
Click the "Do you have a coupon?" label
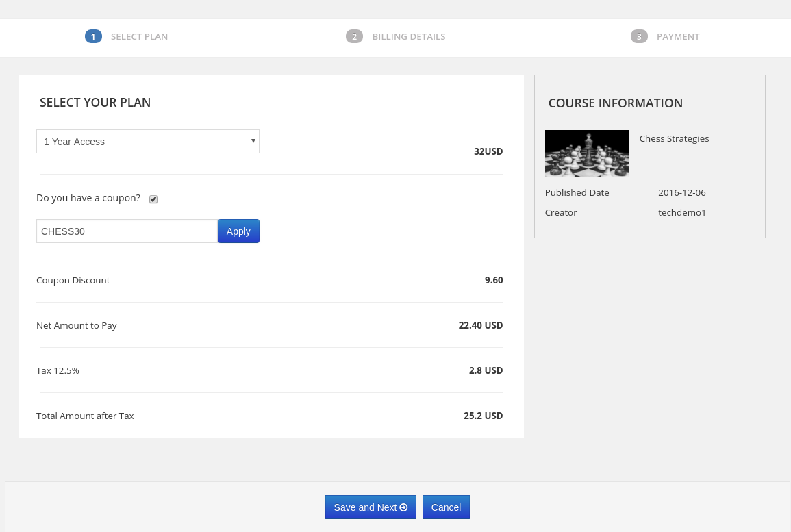88,198
